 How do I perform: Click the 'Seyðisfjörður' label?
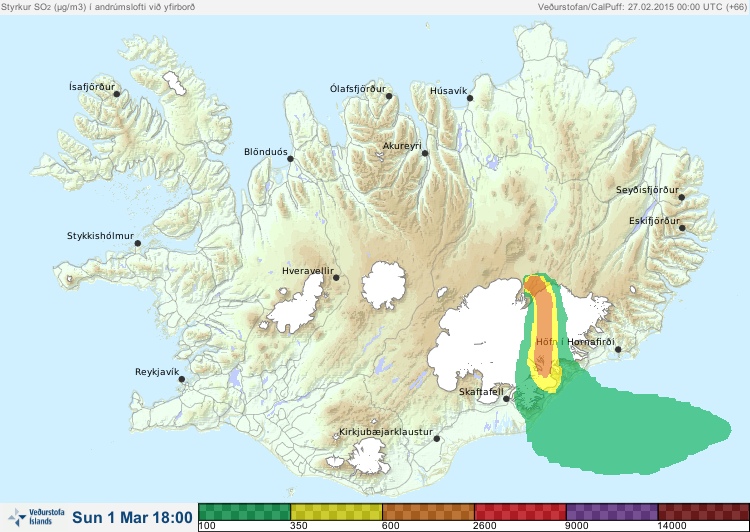(647, 190)
